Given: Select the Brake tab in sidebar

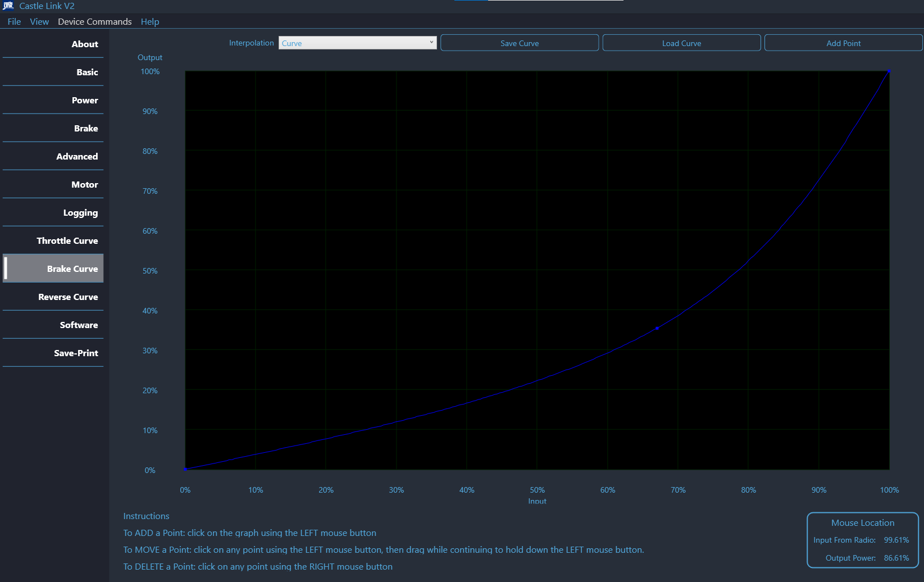Looking at the screenshot, I should point(53,128).
